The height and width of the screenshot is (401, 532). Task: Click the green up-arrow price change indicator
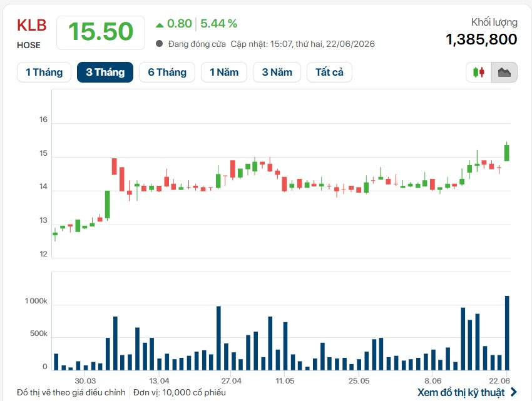coord(160,24)
